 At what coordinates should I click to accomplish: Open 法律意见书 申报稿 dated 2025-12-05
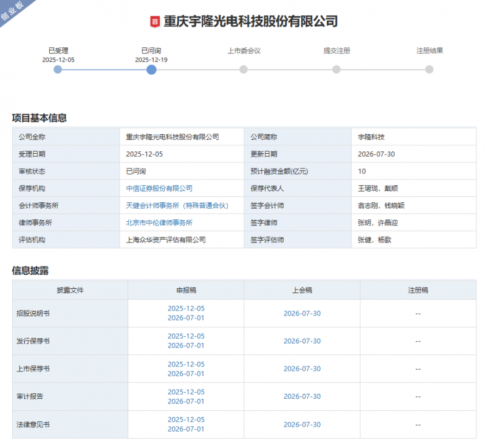pyautogui.click(x=186, y=419)
